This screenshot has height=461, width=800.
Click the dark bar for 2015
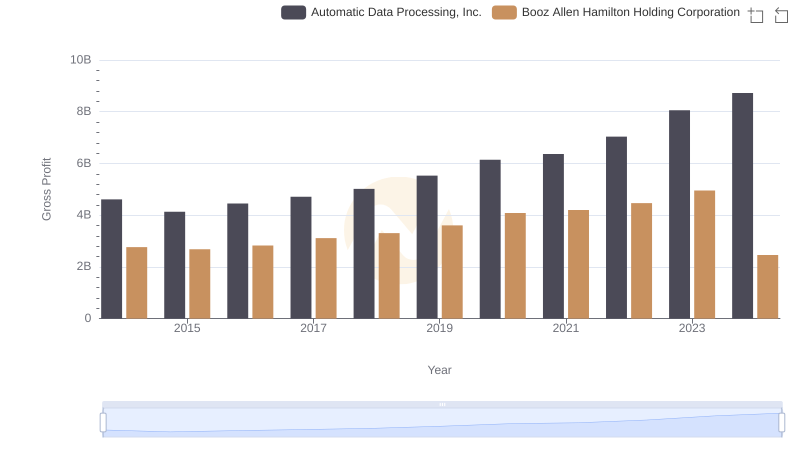(x=174, y=265)
